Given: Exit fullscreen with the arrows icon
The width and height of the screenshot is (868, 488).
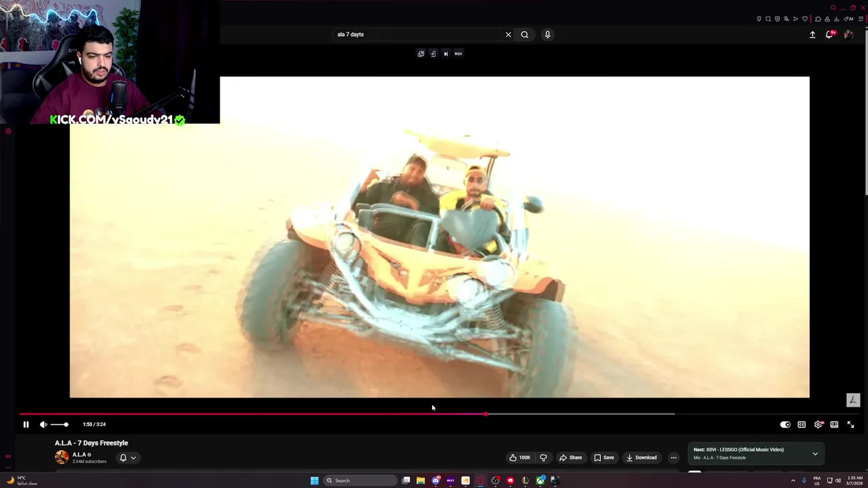Looking at the screenshot, I should [x=850, y=424].
